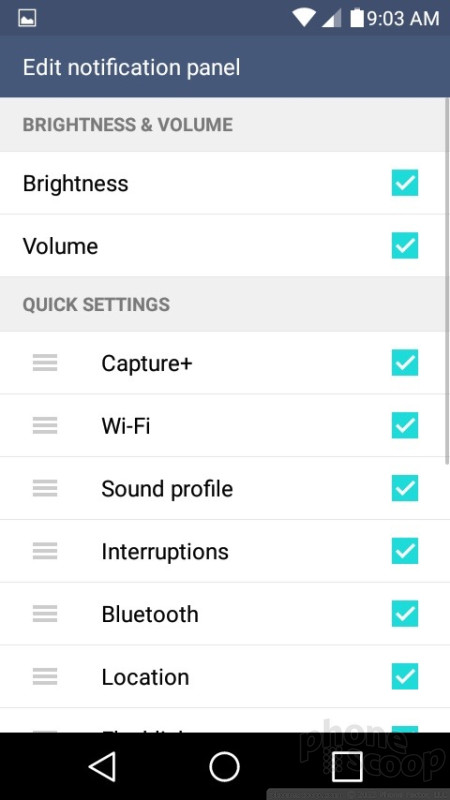Tap the Bluetooth reorder handle icon
450x800 pixels.
point(45,614)
